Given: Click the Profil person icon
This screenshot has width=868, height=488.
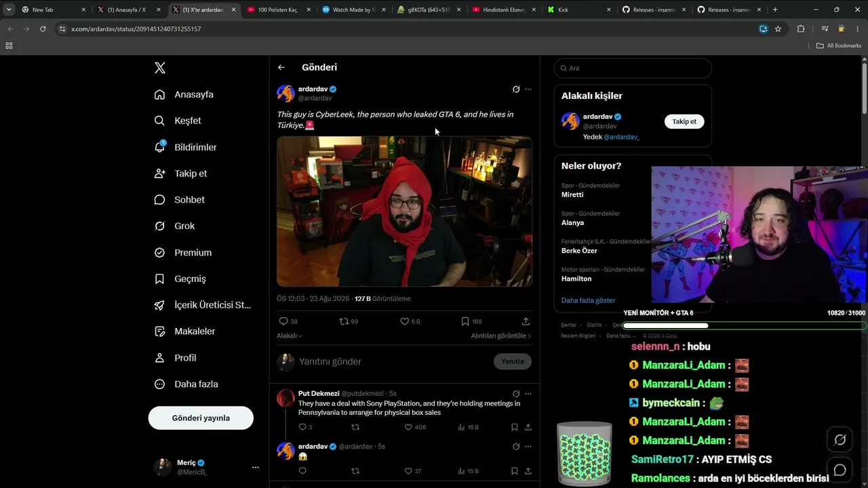Looking at the screenshot, I should 160,358.
